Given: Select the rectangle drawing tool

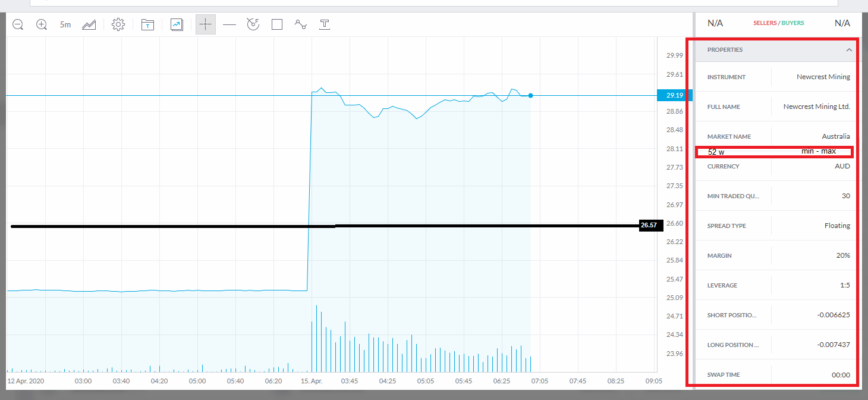Looking at the screenshot, I should (277, 24).
